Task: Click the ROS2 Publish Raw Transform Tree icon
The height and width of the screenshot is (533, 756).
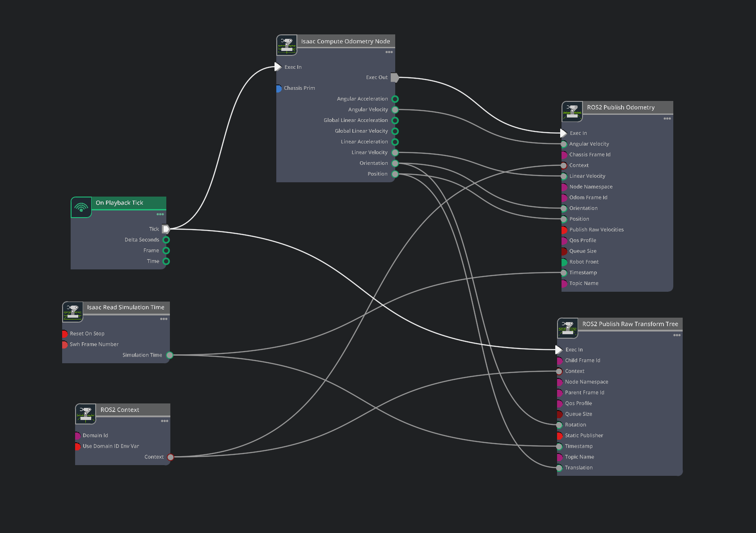Action: point(567,328)
